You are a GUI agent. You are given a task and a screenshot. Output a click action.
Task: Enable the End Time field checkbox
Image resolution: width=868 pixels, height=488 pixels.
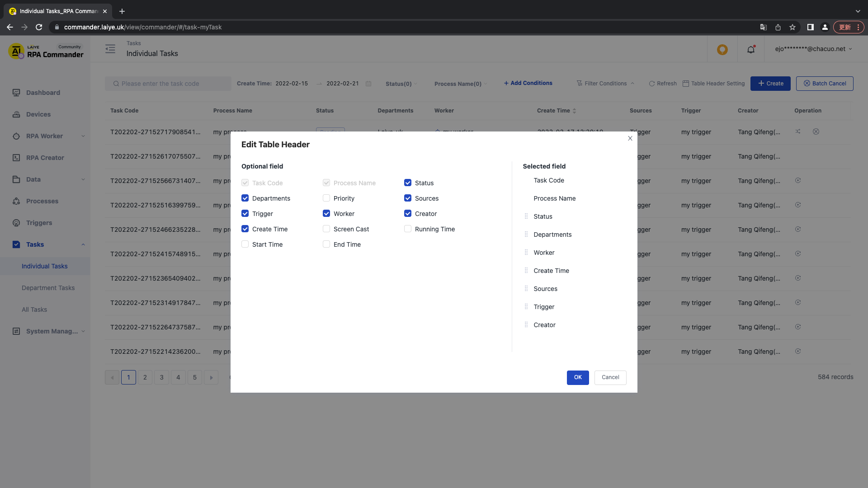326,244
